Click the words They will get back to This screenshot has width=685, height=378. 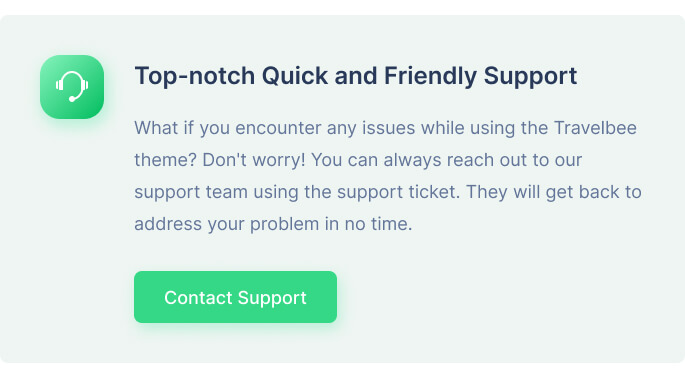pos(554,192)
